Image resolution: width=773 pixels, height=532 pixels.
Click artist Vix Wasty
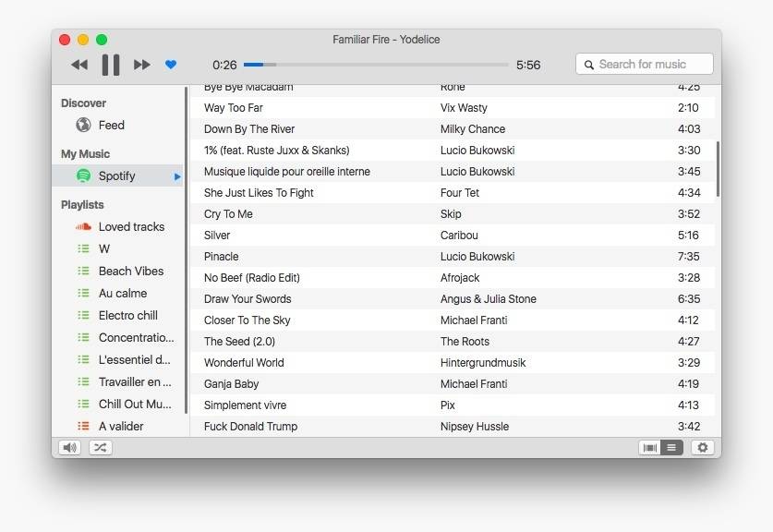coord(464,107)
